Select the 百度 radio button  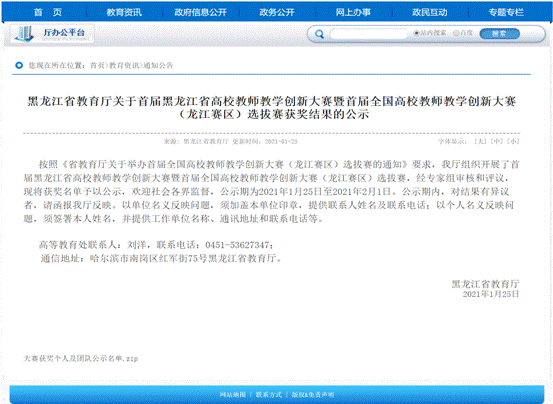456,33
